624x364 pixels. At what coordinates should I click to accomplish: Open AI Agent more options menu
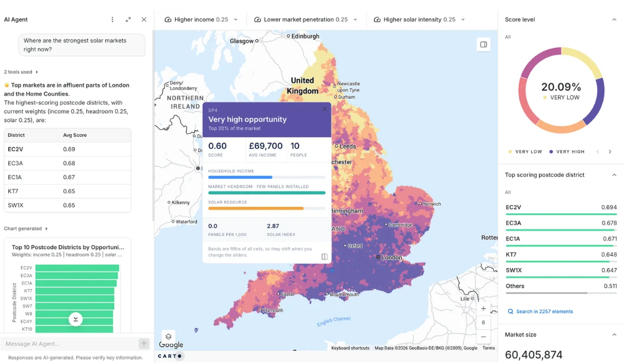[112, 19]
